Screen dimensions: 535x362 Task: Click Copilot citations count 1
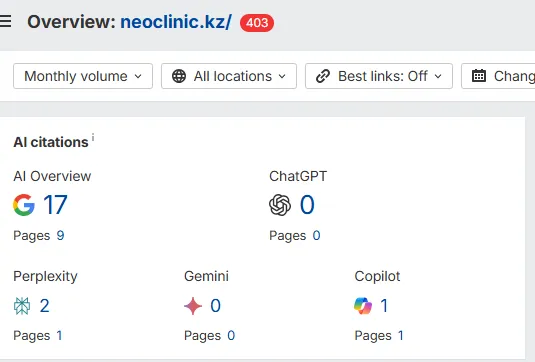pyautogui.click(x=384, y=306)
